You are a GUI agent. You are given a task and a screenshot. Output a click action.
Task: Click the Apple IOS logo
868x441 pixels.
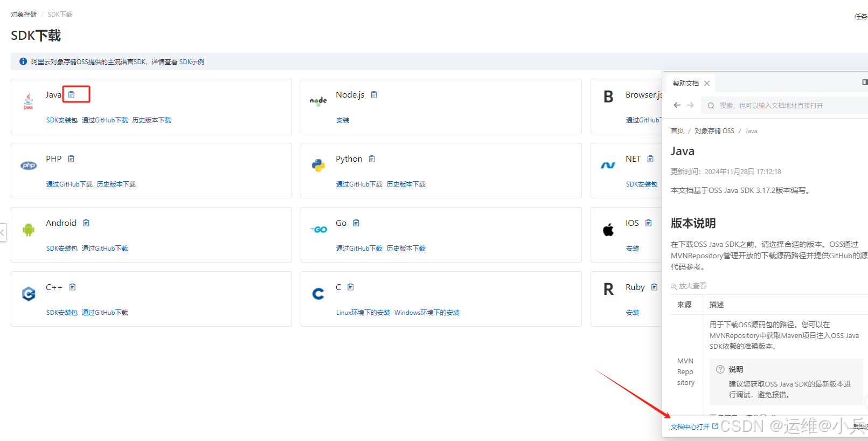tap(608, 230)
